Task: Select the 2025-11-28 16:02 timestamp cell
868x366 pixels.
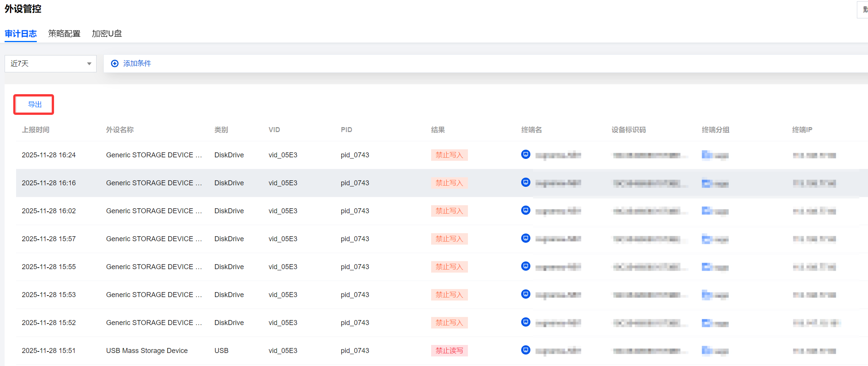Action: 49,211
